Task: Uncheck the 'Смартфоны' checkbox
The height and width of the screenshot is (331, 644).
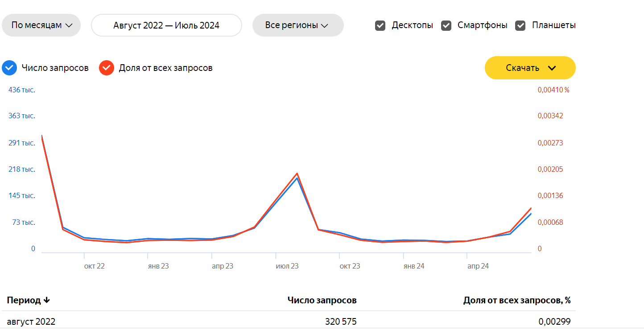Action: coord(446,25)
